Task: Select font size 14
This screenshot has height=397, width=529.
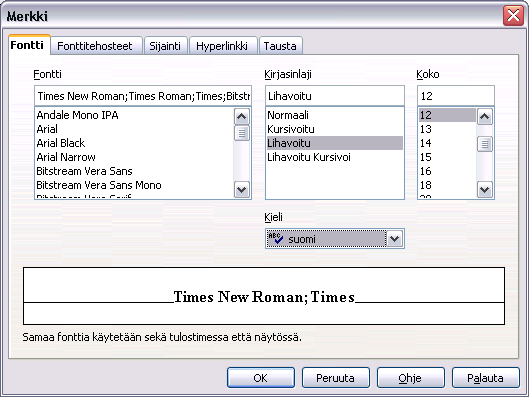Action: coord(447,143)
